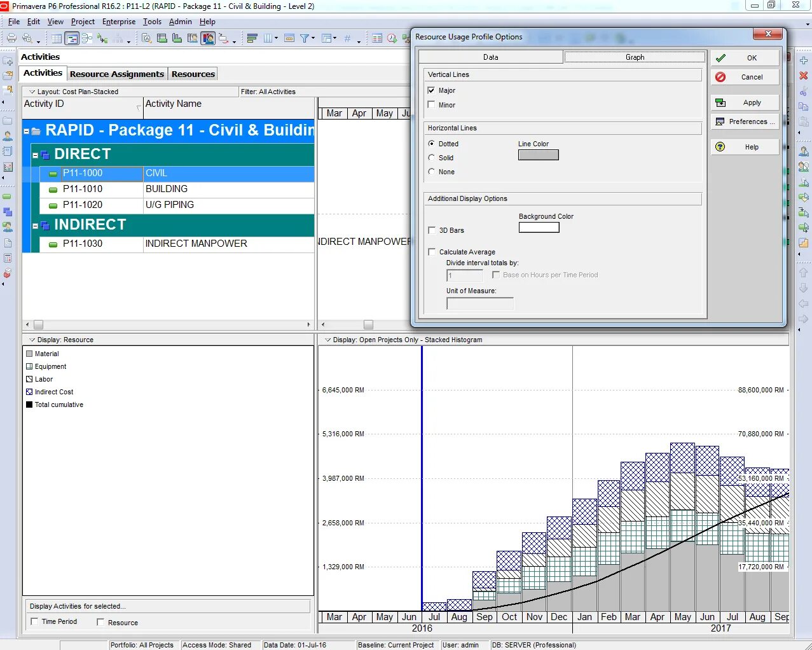Switch to Activity Network view icon

coord(87,38)
